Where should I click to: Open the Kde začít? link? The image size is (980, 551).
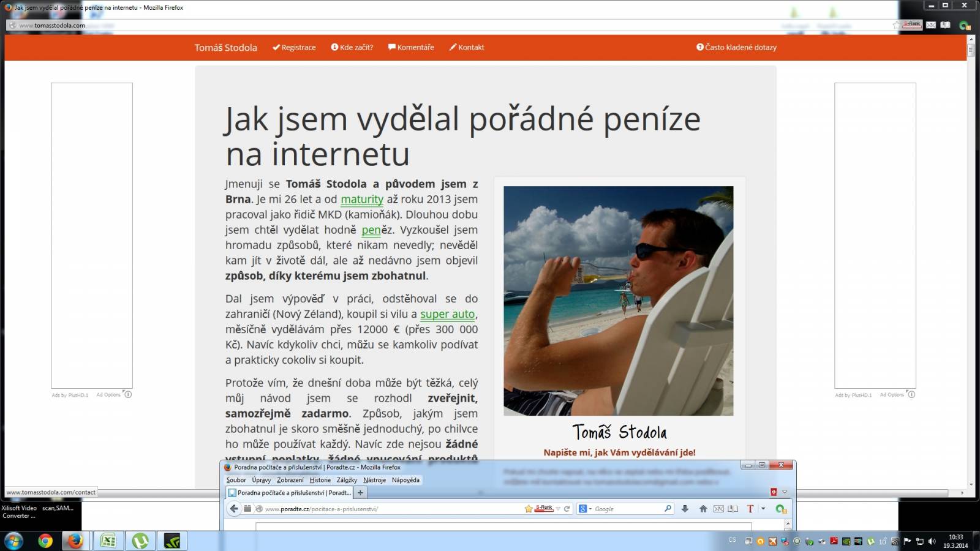356,48
